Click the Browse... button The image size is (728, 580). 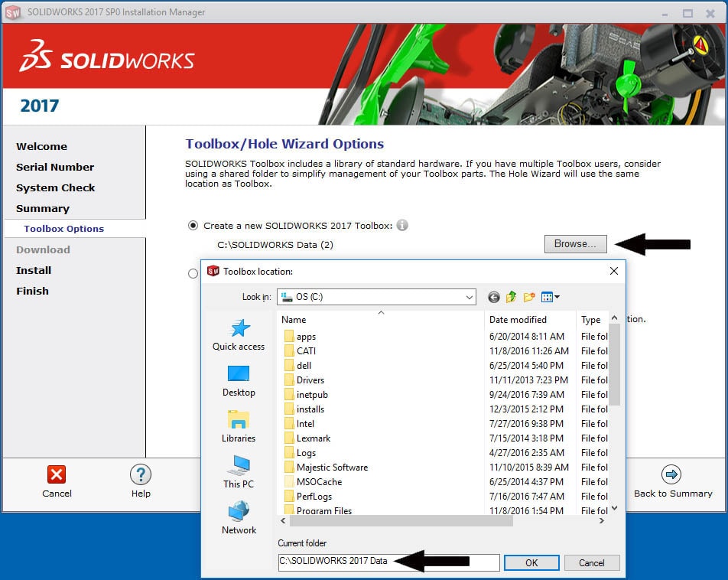575,244
